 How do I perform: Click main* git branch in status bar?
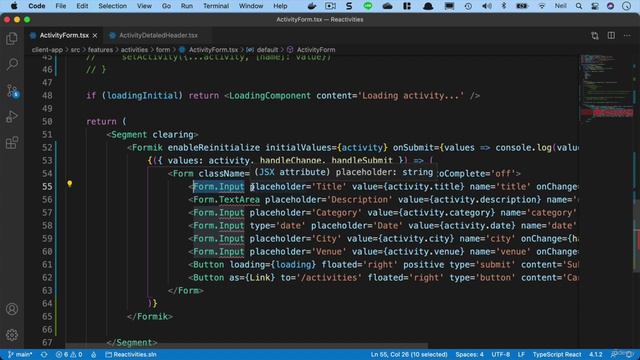click(x=20, y=354)
